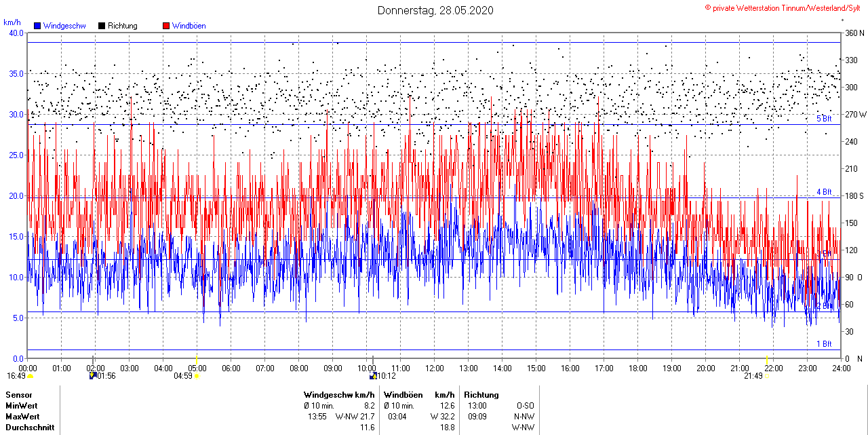
Task: Click the 40.0 value on speed axis
Action: [16, 33]
